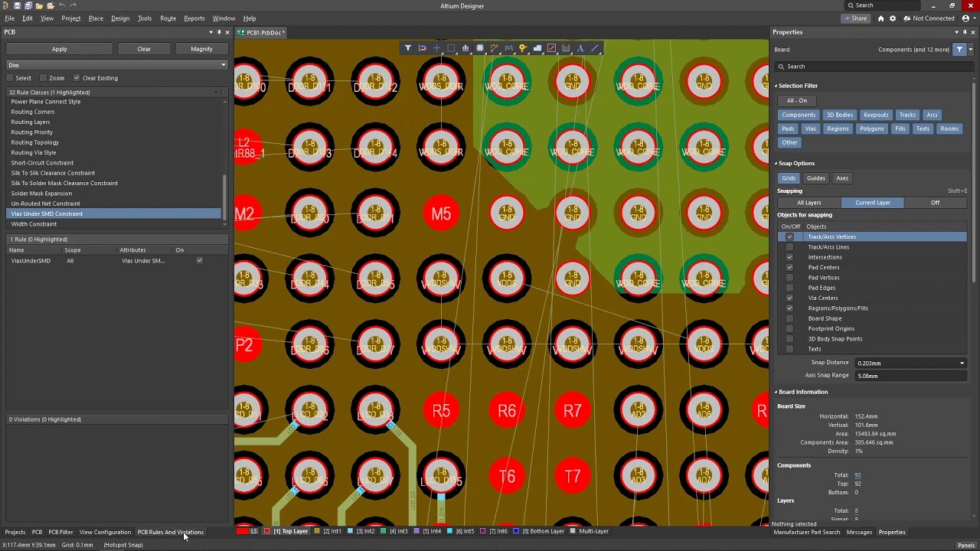Select the Place Via tool

[x=523, y=48]
